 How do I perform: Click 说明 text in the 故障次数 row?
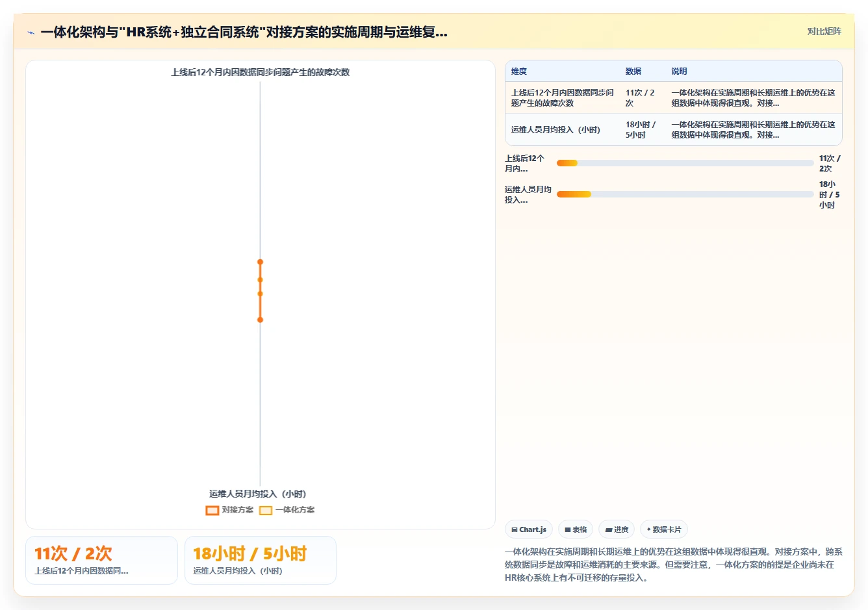point(753,98)
